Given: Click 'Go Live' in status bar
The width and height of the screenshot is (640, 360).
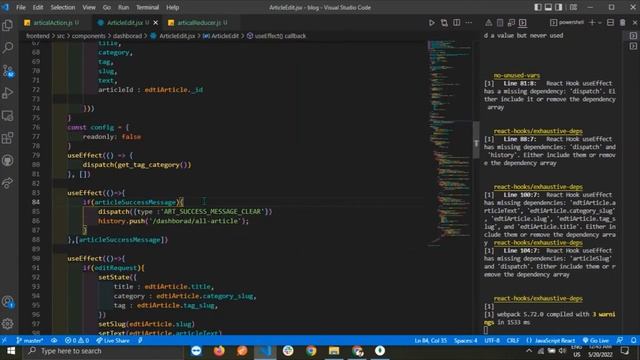Looking at the screenshot, I should coord(596,340).
